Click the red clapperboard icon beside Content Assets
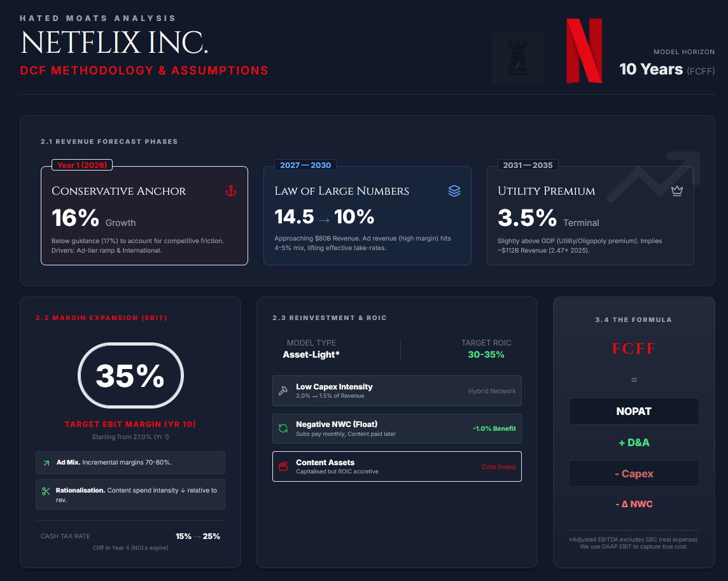The height and width of the screenshot is (581, 728). (x=283, y=466)
